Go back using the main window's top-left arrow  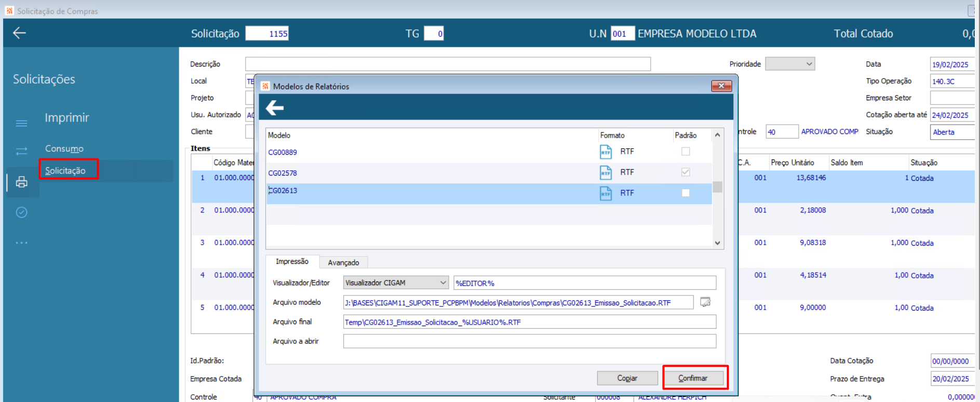[19, 33]
